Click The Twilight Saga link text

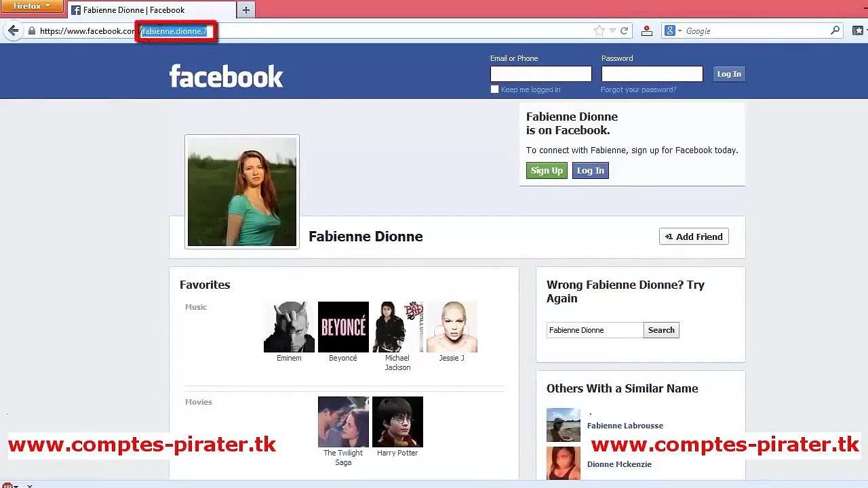click(x=343, y=457)
